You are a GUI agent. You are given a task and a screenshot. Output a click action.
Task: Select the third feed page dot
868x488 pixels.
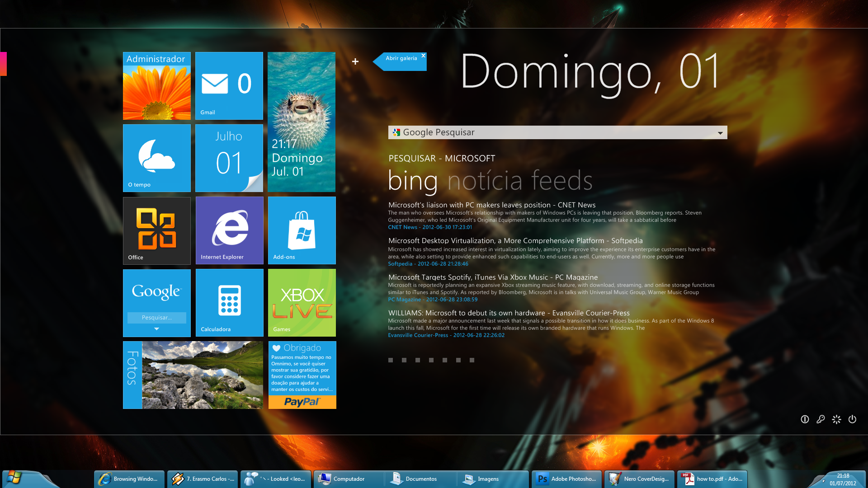418,360
